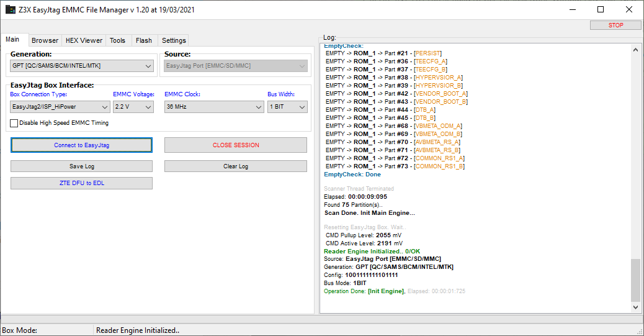
Task: Click the 'Config: 1001111111101111' log line
Action: [x=360, y=275]
